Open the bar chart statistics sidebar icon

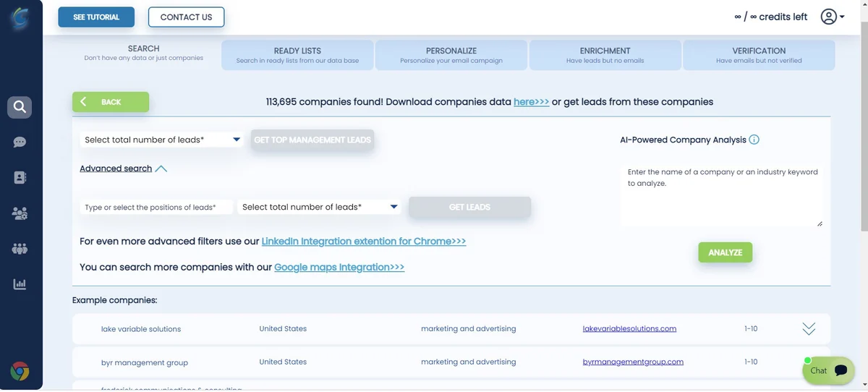click(20, 284)
